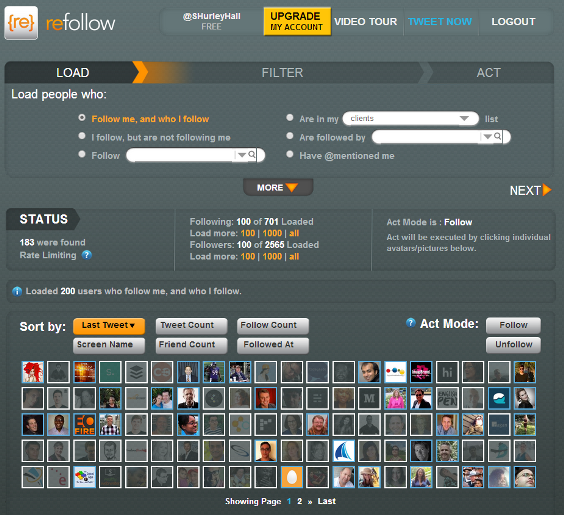Viewport: 564px width, 515px height.
Task: Expand the MORE options panel
Action: click(278, 188)
